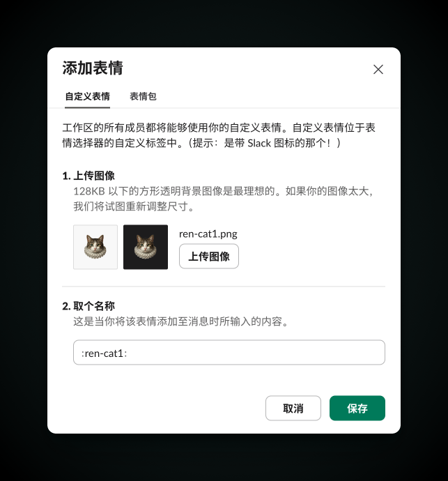This screenshot has width=448, height=481.
Task: Cancel with the 取消 button
Action: point(293,408)
